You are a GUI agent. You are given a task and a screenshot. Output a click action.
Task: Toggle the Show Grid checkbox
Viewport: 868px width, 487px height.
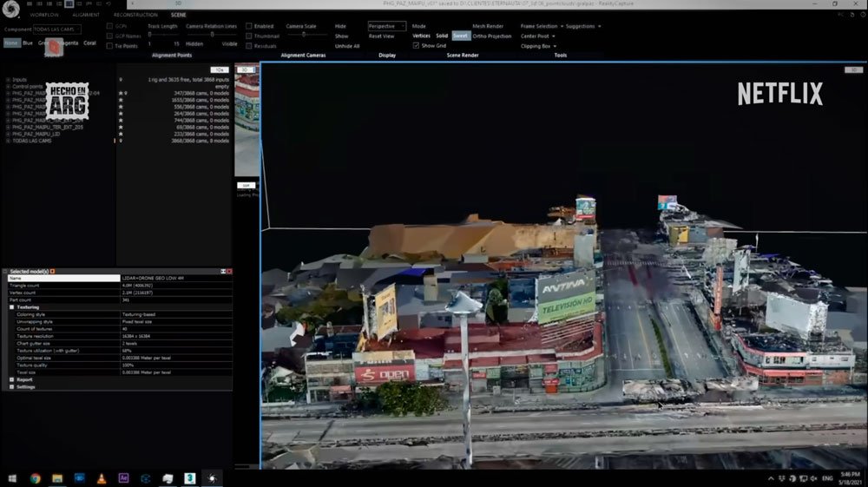pos(417,46)
